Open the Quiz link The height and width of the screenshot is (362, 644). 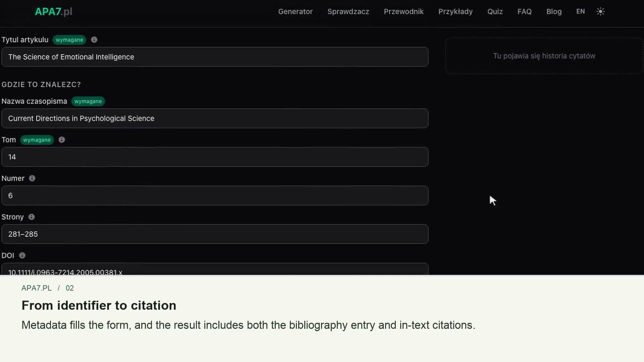[x=495, y=11]
